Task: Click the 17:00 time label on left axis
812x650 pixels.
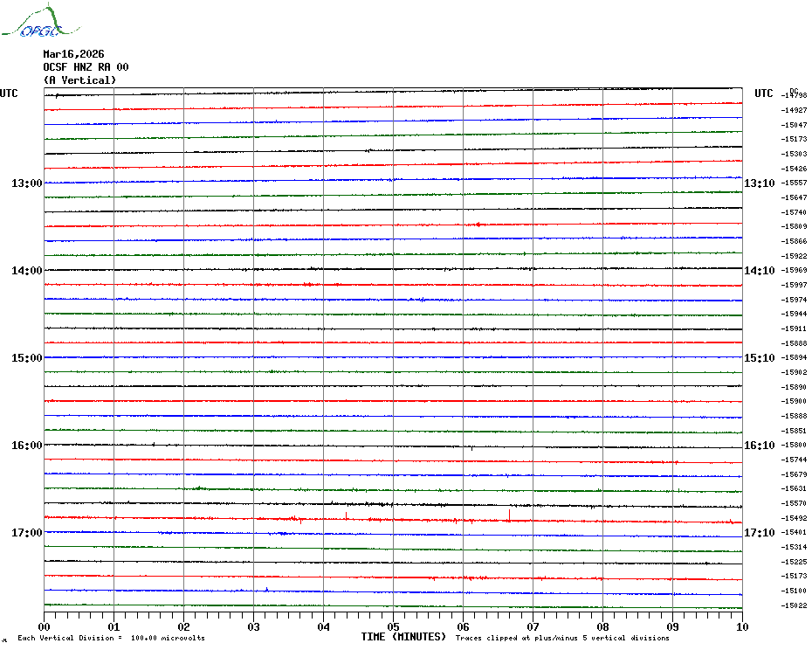Action: pyautogui.click(x=27, y=532)
